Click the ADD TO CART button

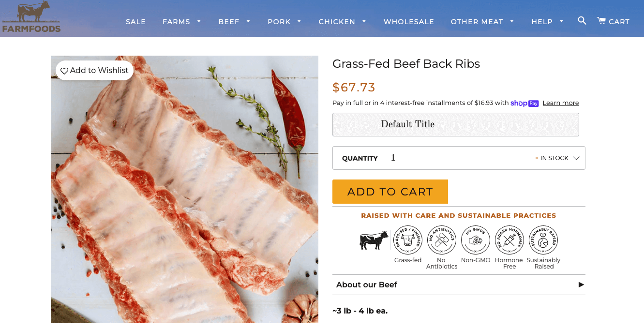tap(390, 191)
